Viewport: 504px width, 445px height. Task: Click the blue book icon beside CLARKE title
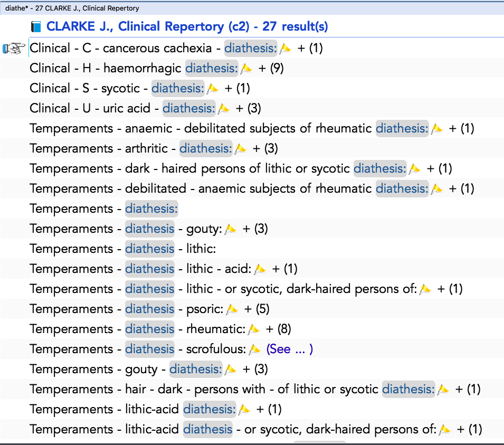coord(36,27)
